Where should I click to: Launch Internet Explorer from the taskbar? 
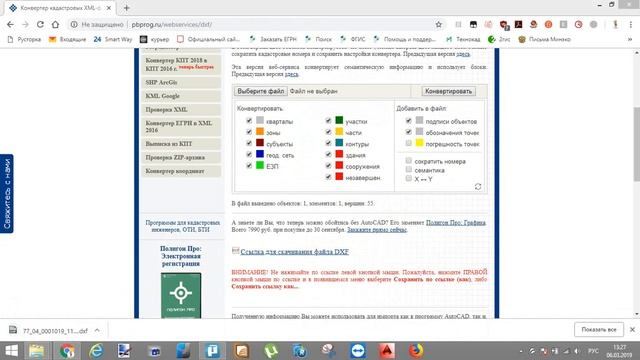click(96, 351)
